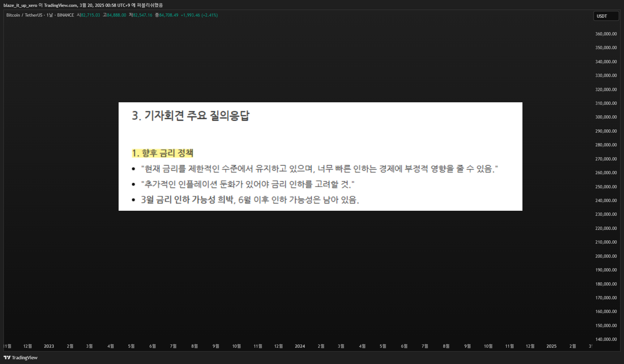Select the low value 82,547.16
The height and width of the screenshot is (364, 624).
click(142, 15)
